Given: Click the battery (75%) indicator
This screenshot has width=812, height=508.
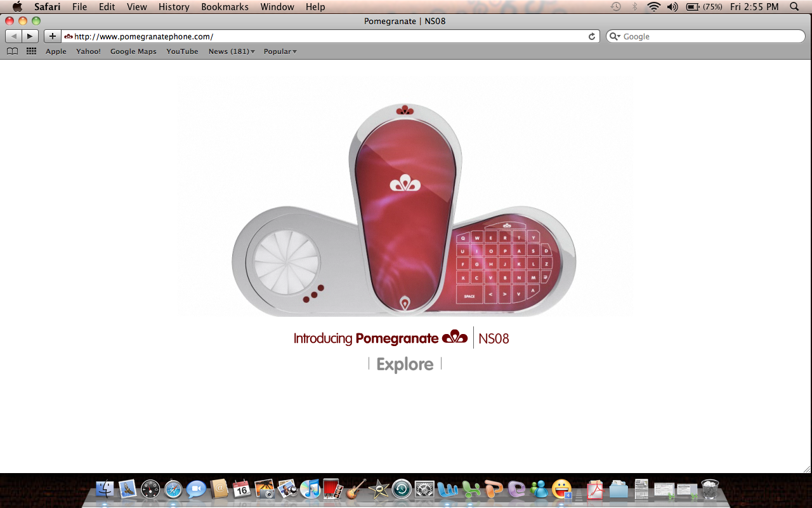Looking at the screenshot, I should point(704,6).
